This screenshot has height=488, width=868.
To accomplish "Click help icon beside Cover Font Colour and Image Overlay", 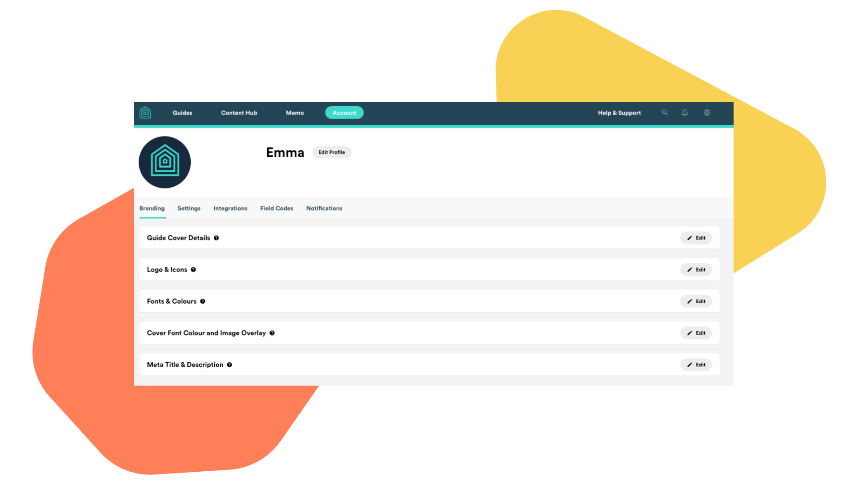I will point(272,333).
